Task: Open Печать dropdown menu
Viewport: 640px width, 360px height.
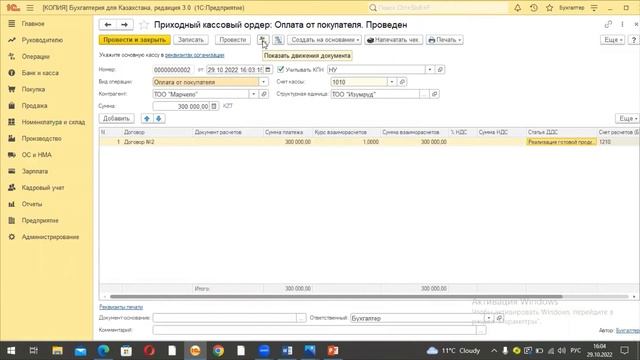Action: [x=444, y=40]
